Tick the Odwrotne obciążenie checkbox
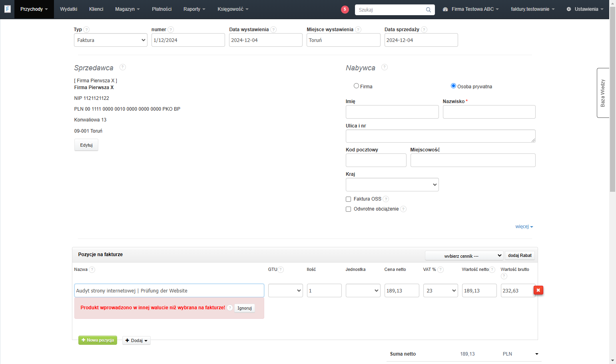 click(x=348, y=209)
